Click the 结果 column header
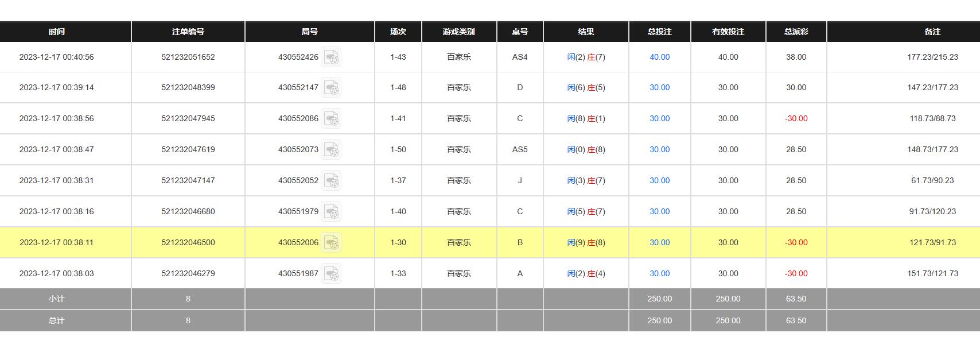This screenshot has width=980, height=348. pyautogui.click(x=586, y=32)
